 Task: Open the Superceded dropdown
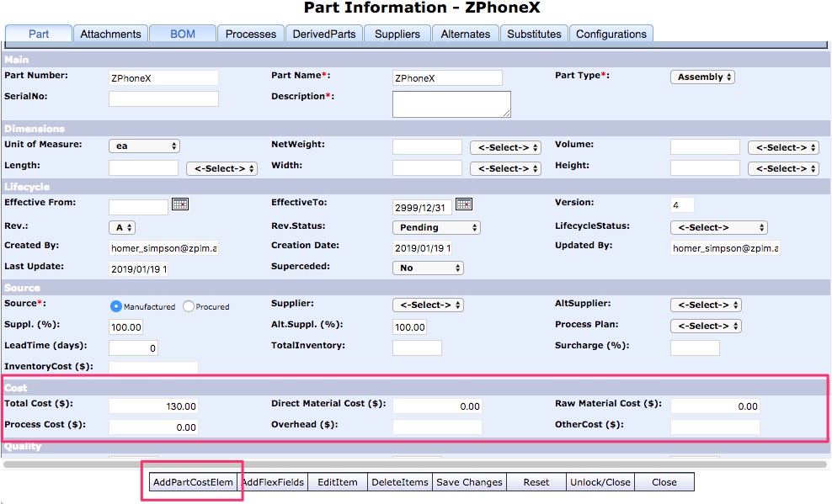428,268
